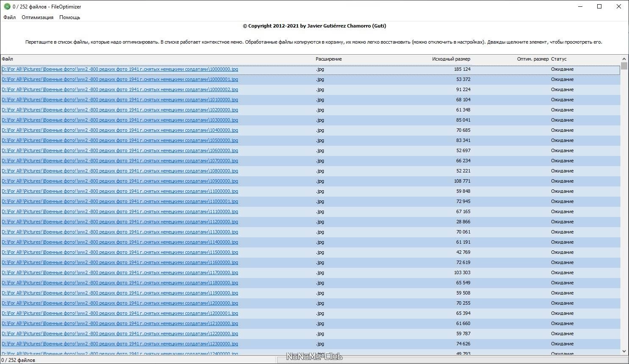Select file link ending 10100000.jpg
This screenshot has height=364, width=629.
coord(120,100)
